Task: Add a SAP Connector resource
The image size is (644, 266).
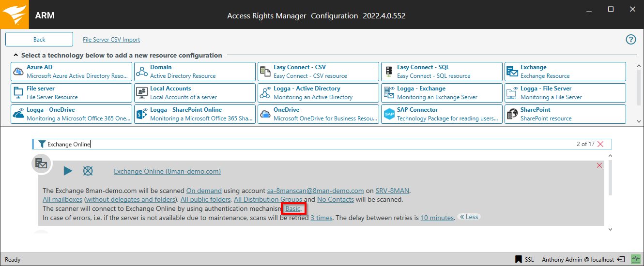Action: pos(442,114)
